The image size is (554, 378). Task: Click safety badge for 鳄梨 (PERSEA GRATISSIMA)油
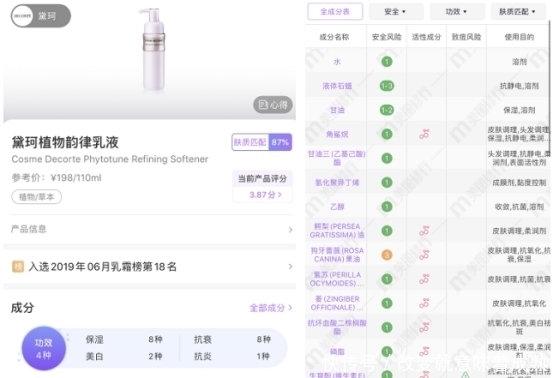387,231
